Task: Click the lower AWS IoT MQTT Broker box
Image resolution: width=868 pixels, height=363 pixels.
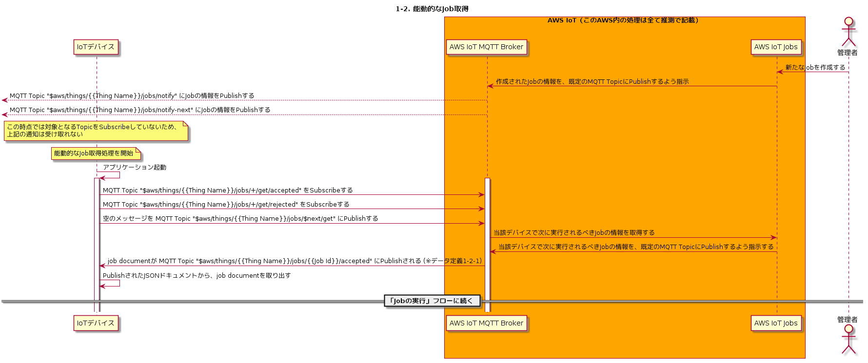Action: (486, 323)
